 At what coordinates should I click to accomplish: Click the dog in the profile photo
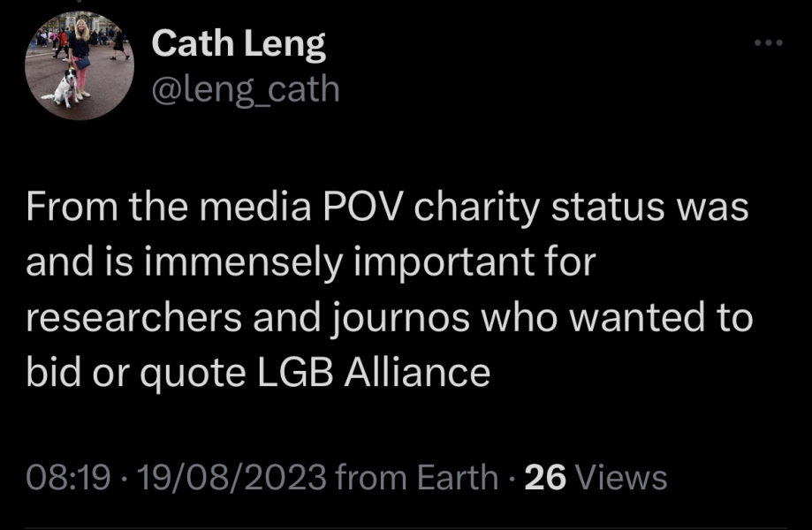click(x=65, y=88)
